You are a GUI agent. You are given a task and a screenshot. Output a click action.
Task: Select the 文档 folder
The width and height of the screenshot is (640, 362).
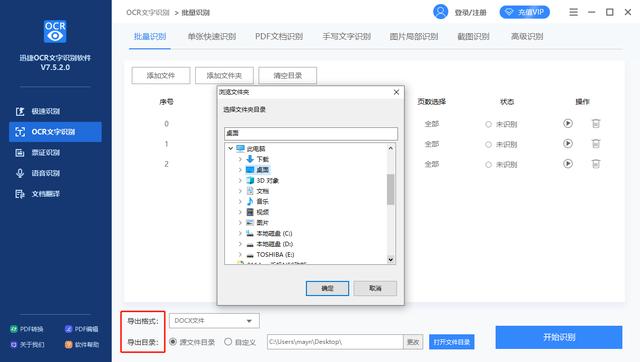coord(262,191)
